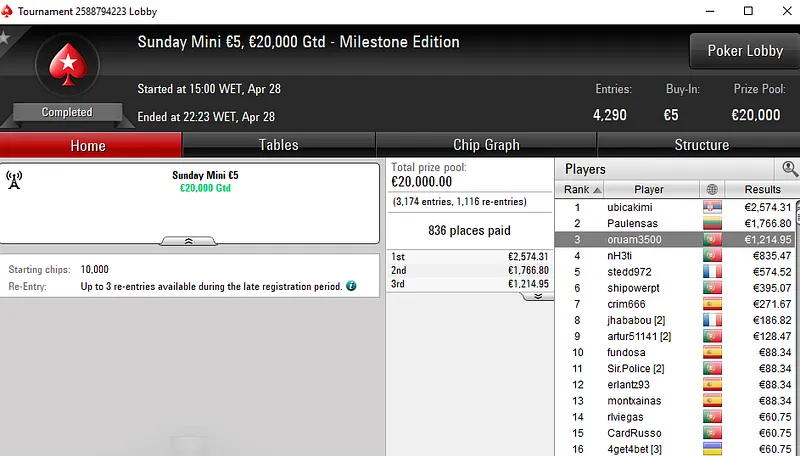Image resolution: width=800 pixels, height=456 pixels.
Task: Click the re-entry info icon
Action: tap(351, 286)
